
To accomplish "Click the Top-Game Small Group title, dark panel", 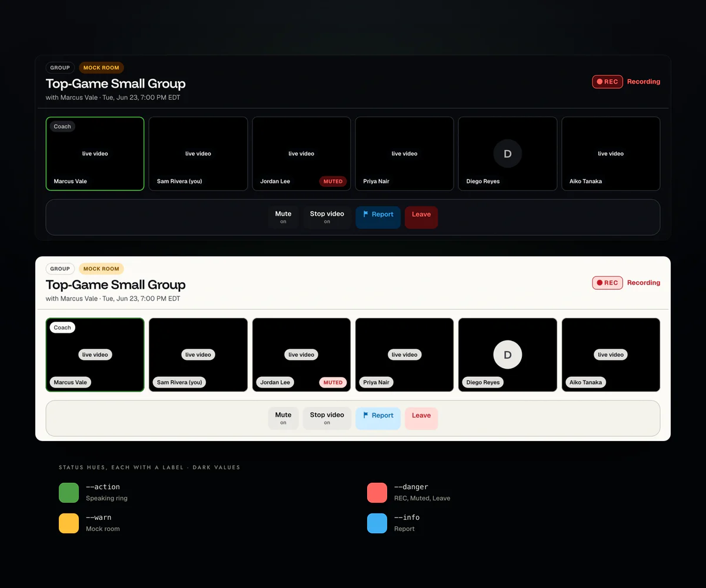I will point(116,83).
